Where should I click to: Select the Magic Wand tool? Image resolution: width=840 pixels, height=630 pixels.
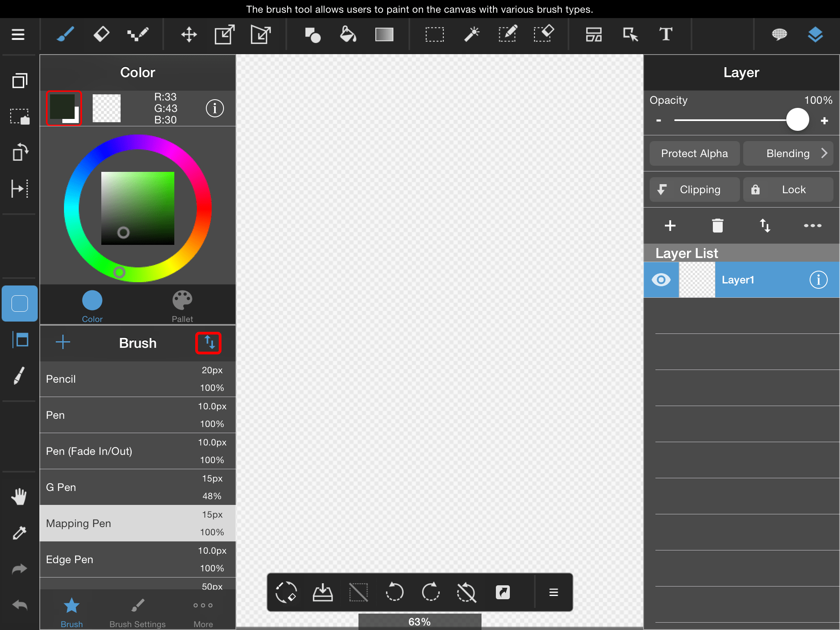(472, 34)
